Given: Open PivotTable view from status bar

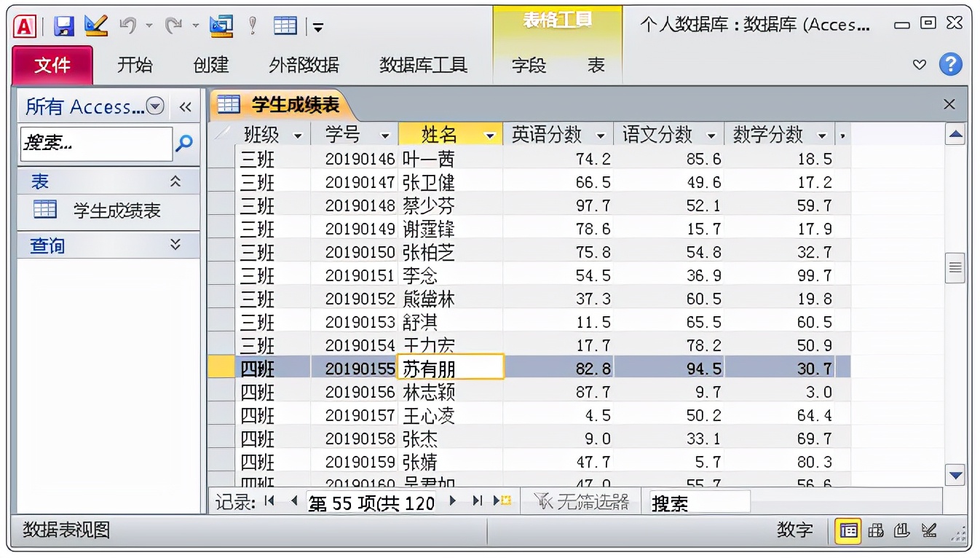Looking at the screenshot, I should coord(877,532).
